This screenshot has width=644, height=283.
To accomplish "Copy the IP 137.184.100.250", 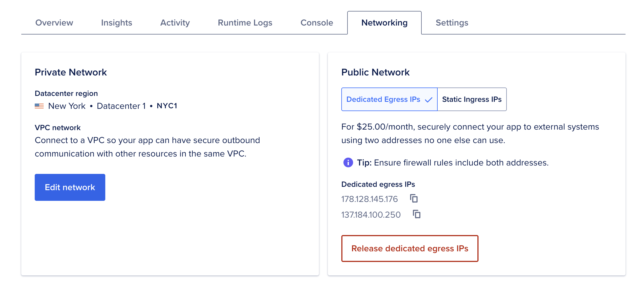I will 417,214.
